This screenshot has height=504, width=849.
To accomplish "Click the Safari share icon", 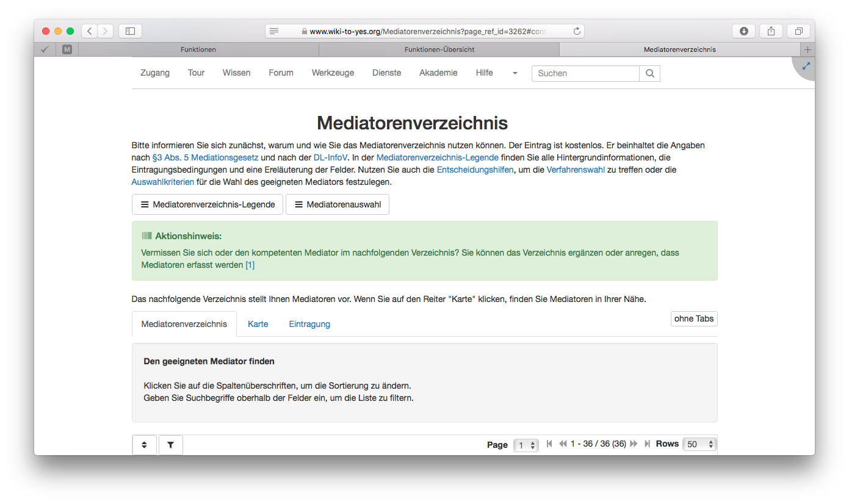I will 771,31.
